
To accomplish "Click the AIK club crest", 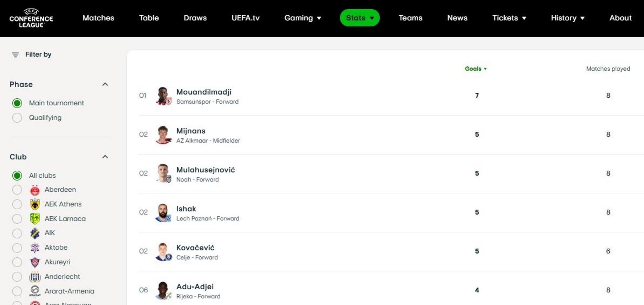I will point(35,233).
